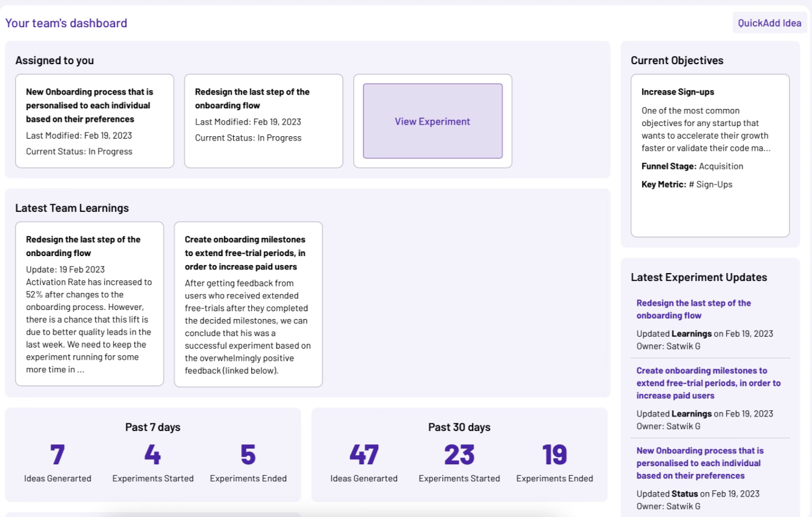Open the New Onboarding process assigned card
Screen dimensions: 812x517
click(94, 120)
